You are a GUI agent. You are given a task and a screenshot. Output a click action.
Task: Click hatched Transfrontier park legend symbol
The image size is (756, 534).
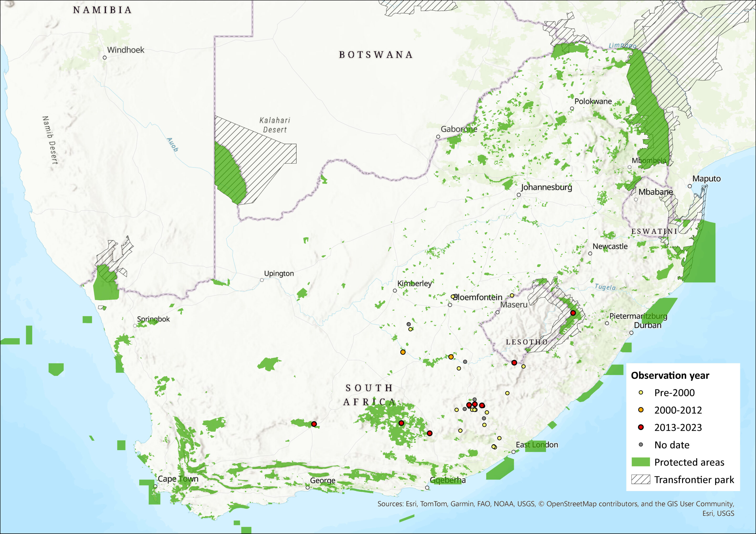(641, 480)
